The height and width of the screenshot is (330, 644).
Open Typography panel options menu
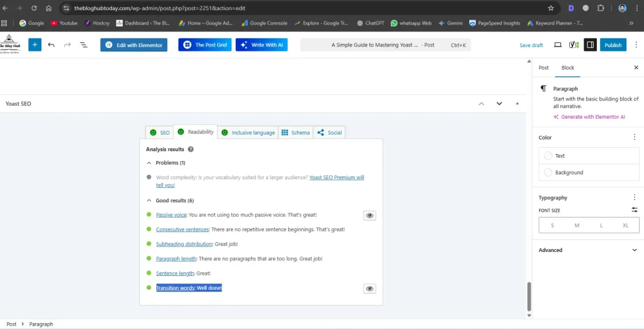[x=635, y=197]
